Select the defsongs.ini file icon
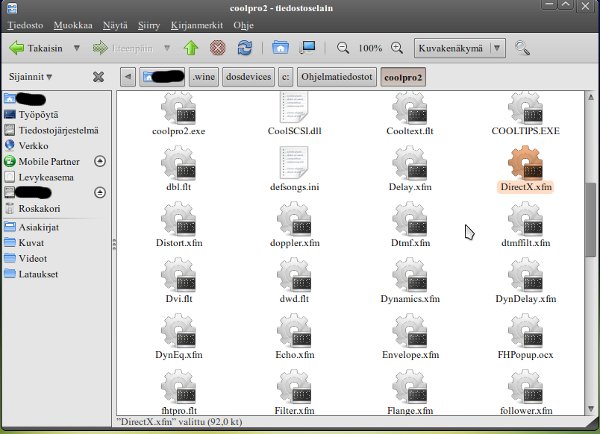 [x=294, y=163]
